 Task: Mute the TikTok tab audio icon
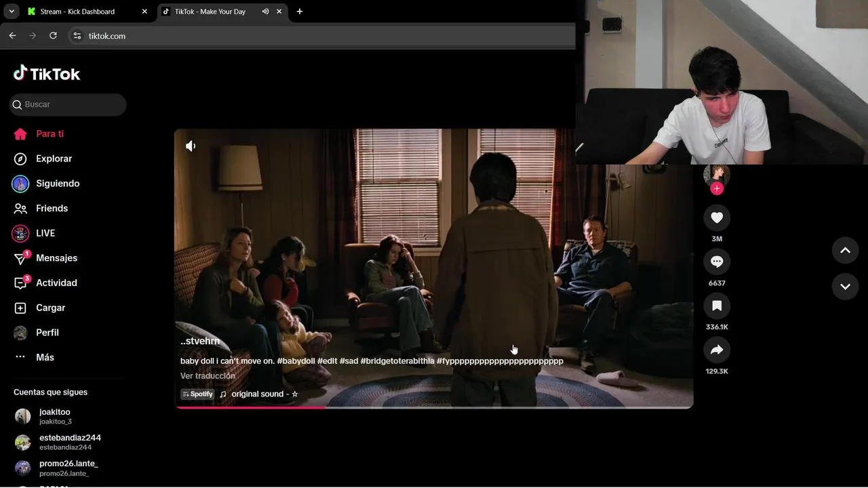265,12
